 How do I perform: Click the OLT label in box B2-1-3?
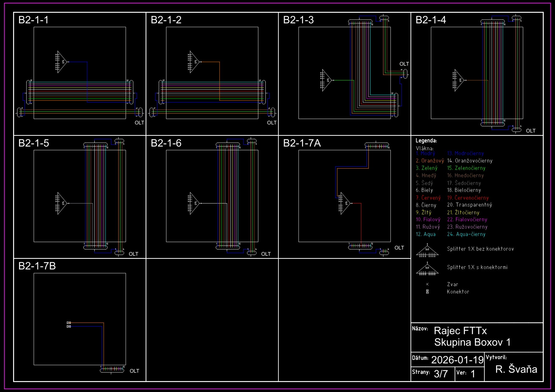[404, 64]
